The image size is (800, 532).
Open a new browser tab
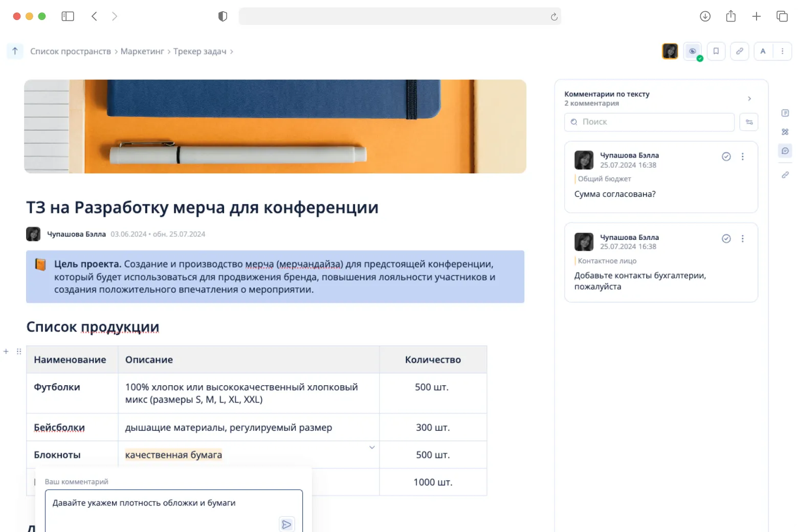point(757,16)
